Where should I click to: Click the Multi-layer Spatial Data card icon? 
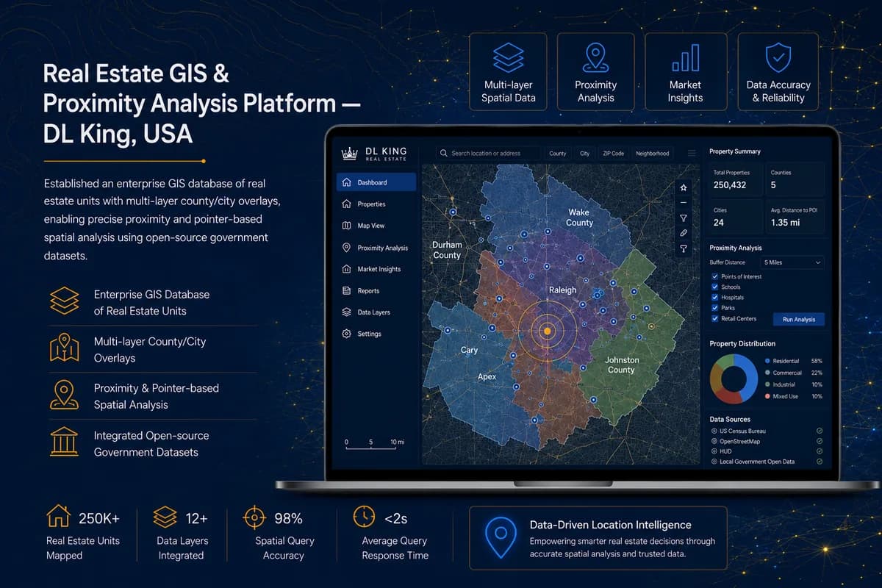click(x=509, y=57)
